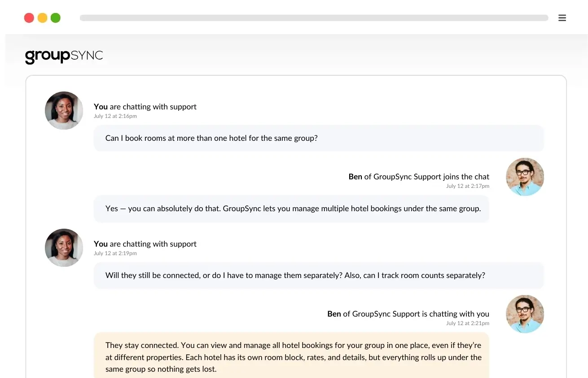The height and width of the screenshot is (378, 588).
Task: Click the yellow minimize window button
Action: [42, 18]
